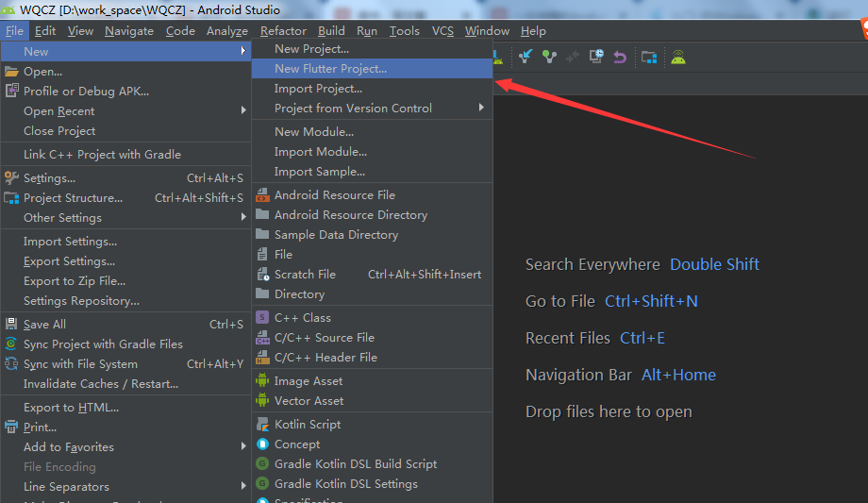Click the C/C++ Header File icon
The height and width of the screenshot is (503, 868).
(262, 358)
